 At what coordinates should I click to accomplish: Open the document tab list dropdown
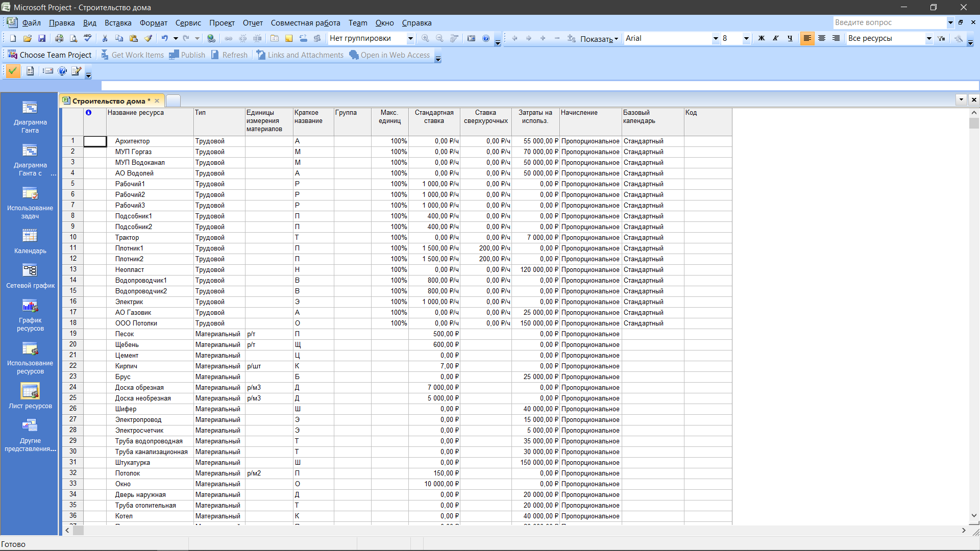(961, 99)
